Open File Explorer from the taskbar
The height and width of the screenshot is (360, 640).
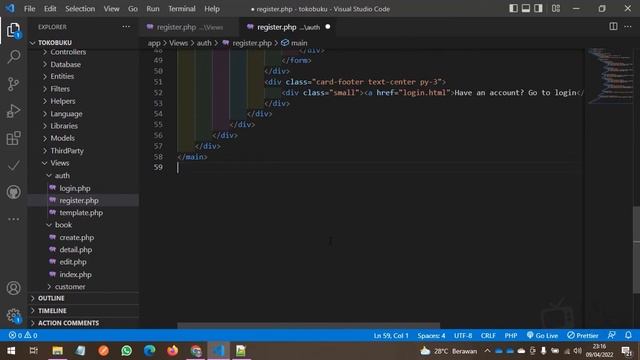click(x=58, y=351)
